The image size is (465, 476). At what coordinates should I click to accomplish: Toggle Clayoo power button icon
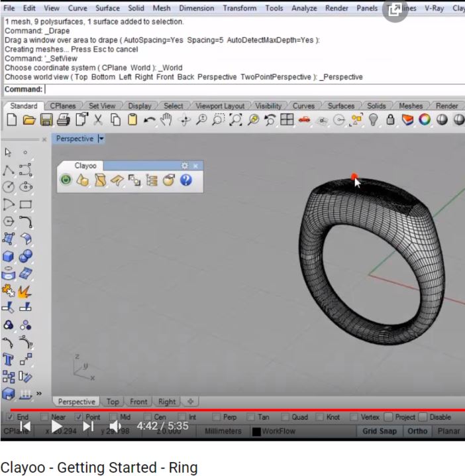pos(66,180)
